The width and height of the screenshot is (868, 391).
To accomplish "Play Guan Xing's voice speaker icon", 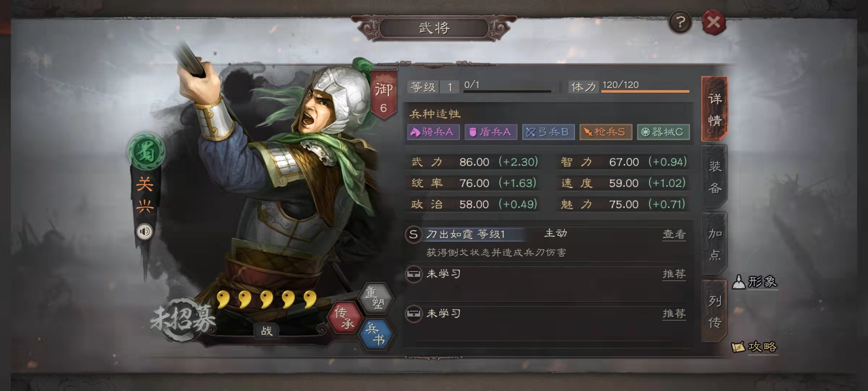I will [145, 231].
